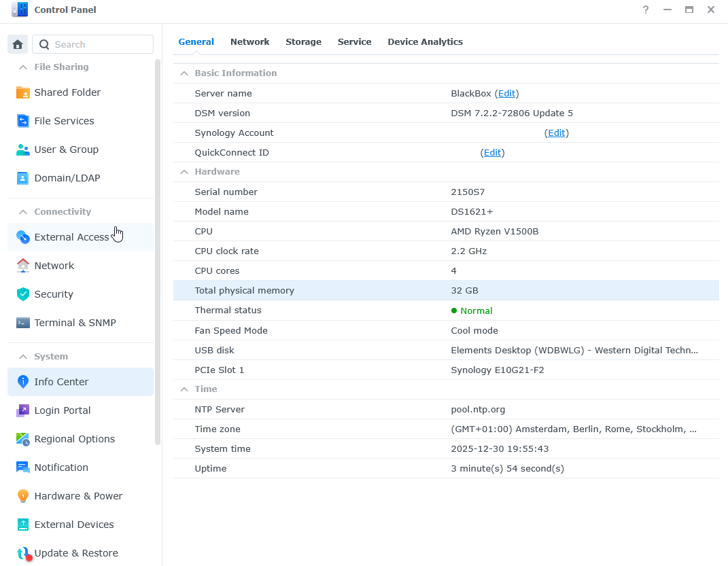Screen dimensions: 728x566
Task: Click the CPU cores label
Action: [217, 271]
